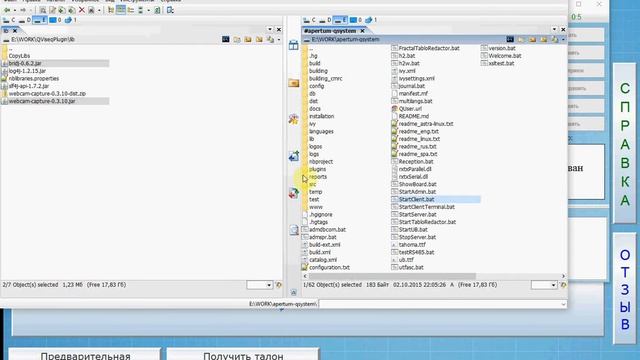
Task: Select nblibraries.properties in left panel
Action: [x=33, y=78]
